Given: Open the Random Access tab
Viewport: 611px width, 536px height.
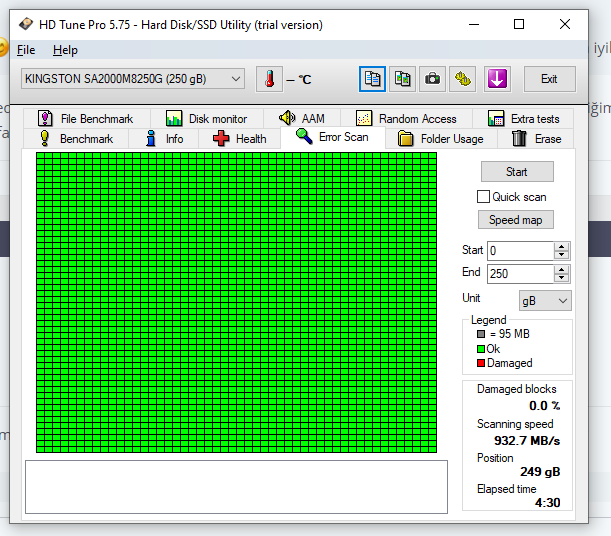Looking at the screenshot, I should click(406, 118).
